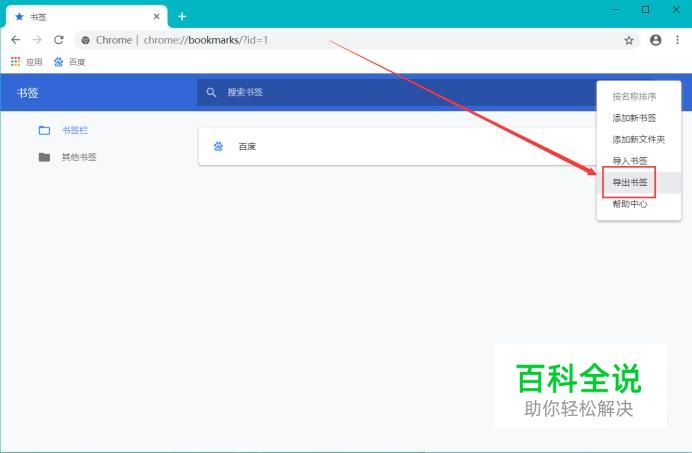Click the address bar URL text
The height and width of the screenshot is (453, 692).
(206, 40)
